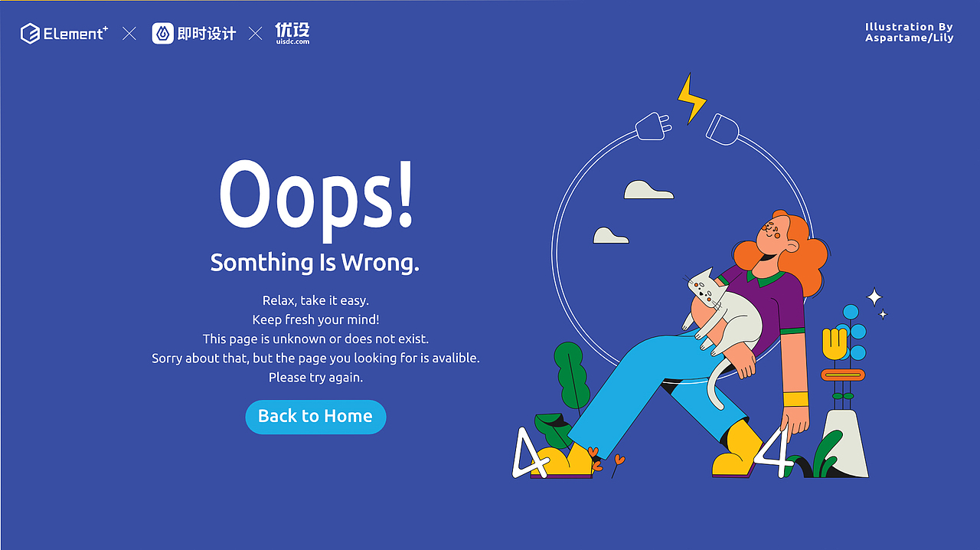980x550 pixels.
Task: Click the Back to Home button
Action: [315, 417]
